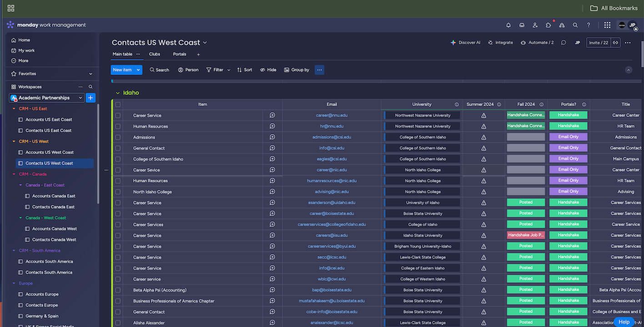This screenshot has height=327, width=644.
Task: Open the Hide columns tool
Action: (268, 70)
